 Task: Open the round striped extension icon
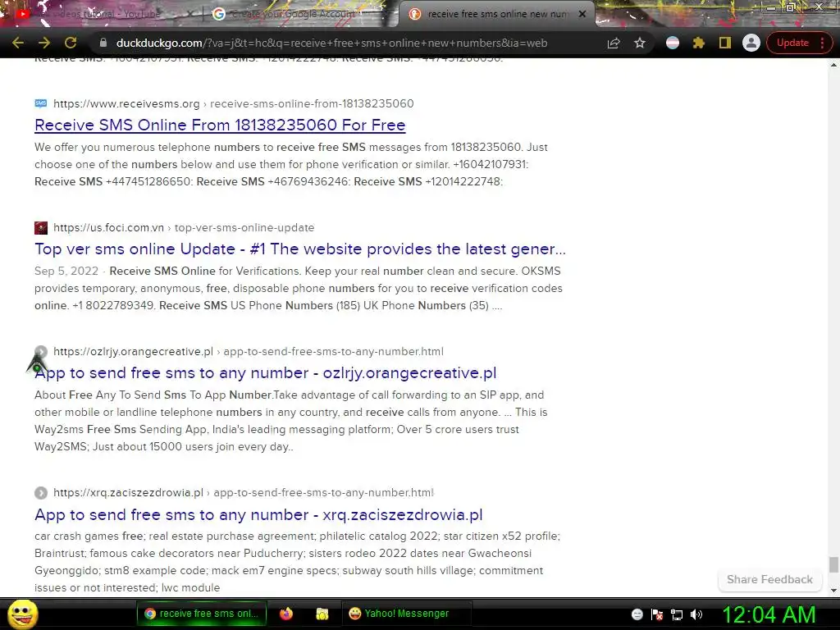pyautogui.click(x=673, y=43)
